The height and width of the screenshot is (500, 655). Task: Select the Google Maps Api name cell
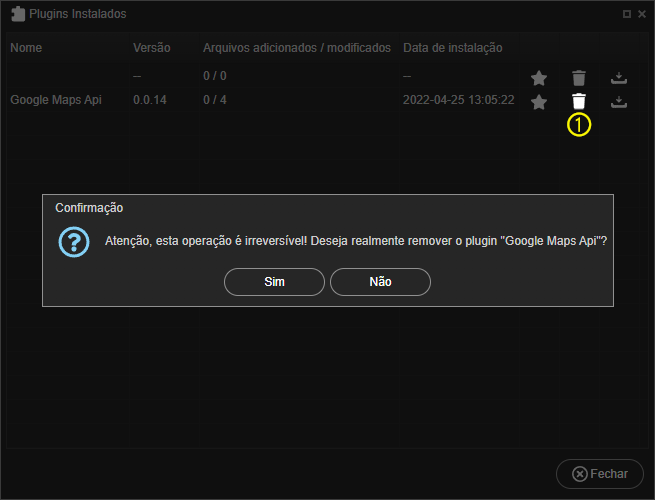(x=56, y=100)
